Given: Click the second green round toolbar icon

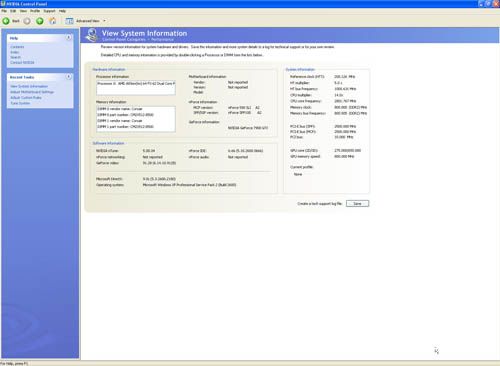Looking at the screenshot, I should tap(40, 21).
